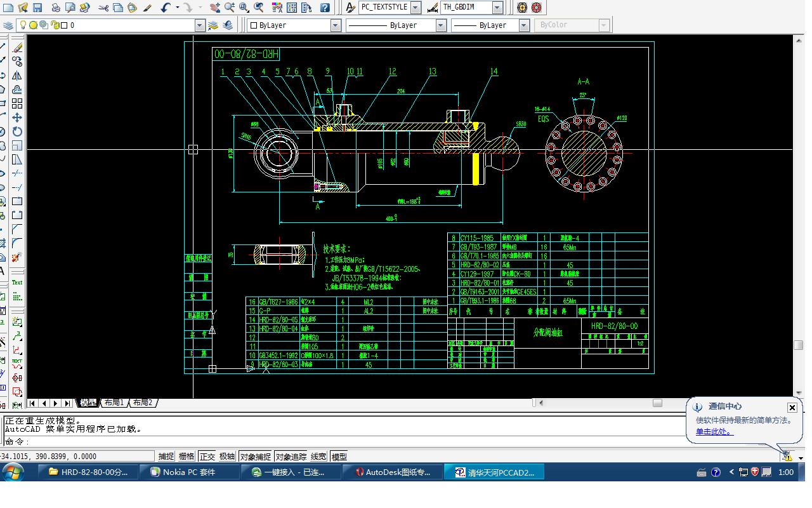Viewport: 812px width, 508px height.
Task: Select the Pan hand tool
Action: 215,8
